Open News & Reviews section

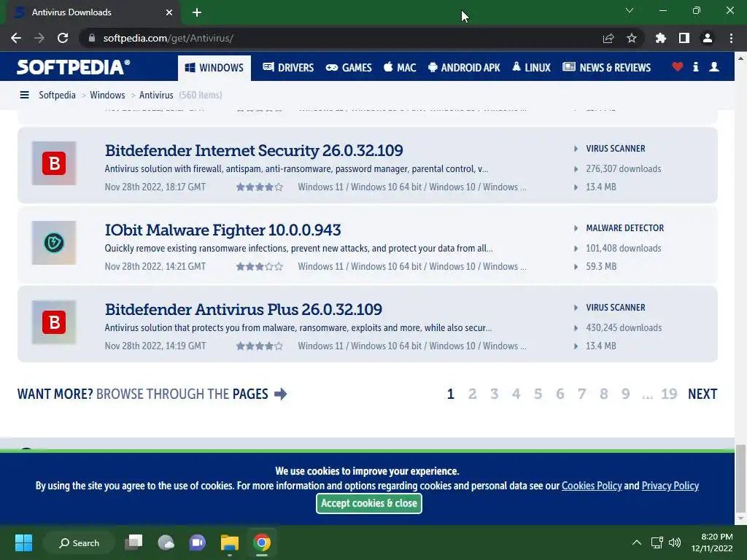point(606,68)
